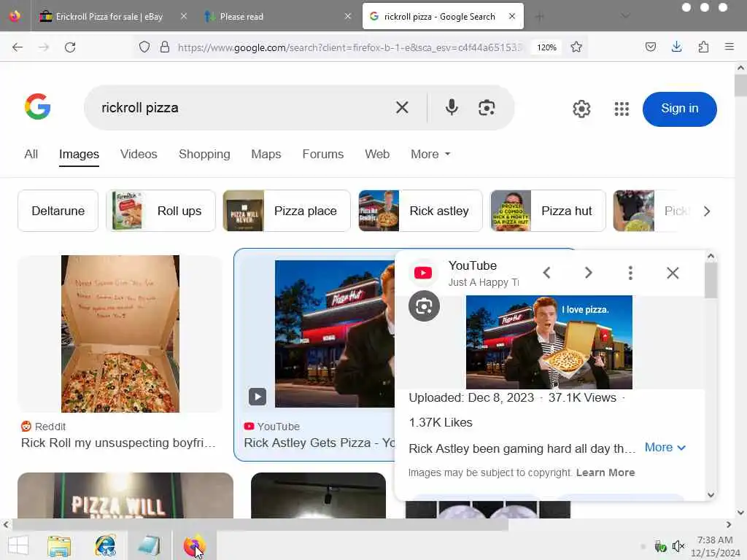Search by image with the Lens camera icon
Viewport: 747px width, 560px height.
click(487, 108)
